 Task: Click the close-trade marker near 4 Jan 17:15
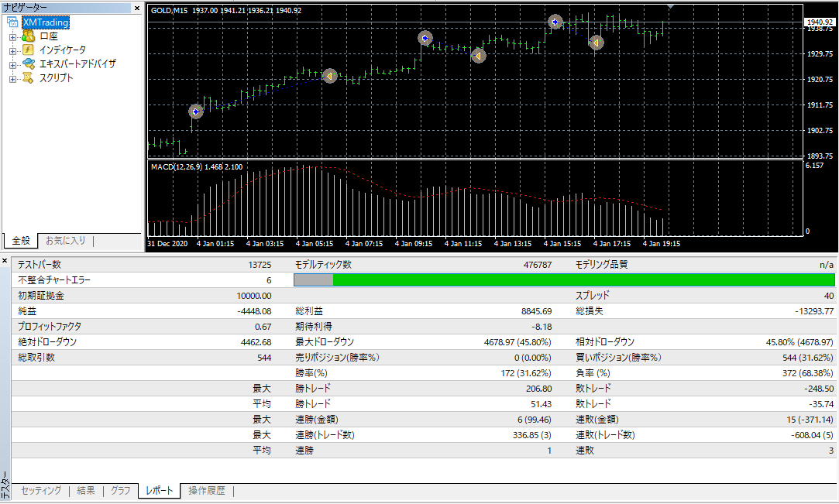(x=596, y=43)
